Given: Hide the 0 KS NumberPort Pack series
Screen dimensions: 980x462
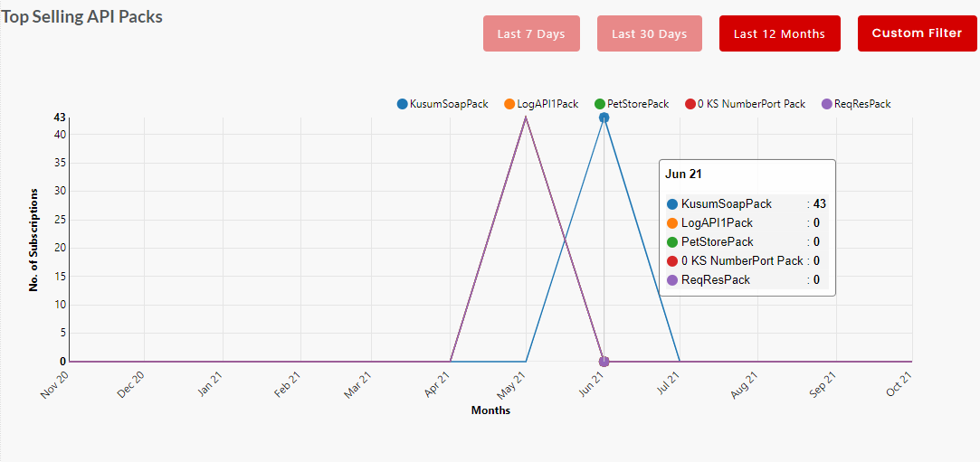Looking at the screenshot, I should click(x=751, y=104).
